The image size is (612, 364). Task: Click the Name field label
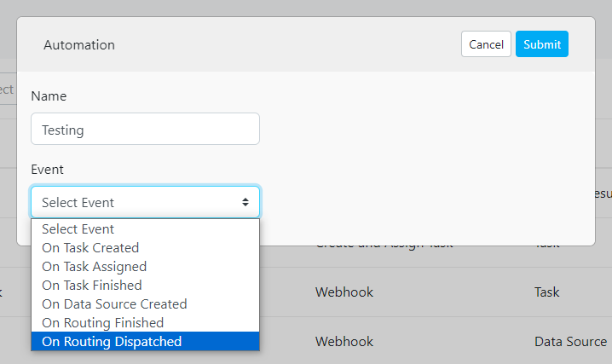[x=49, y=96]
